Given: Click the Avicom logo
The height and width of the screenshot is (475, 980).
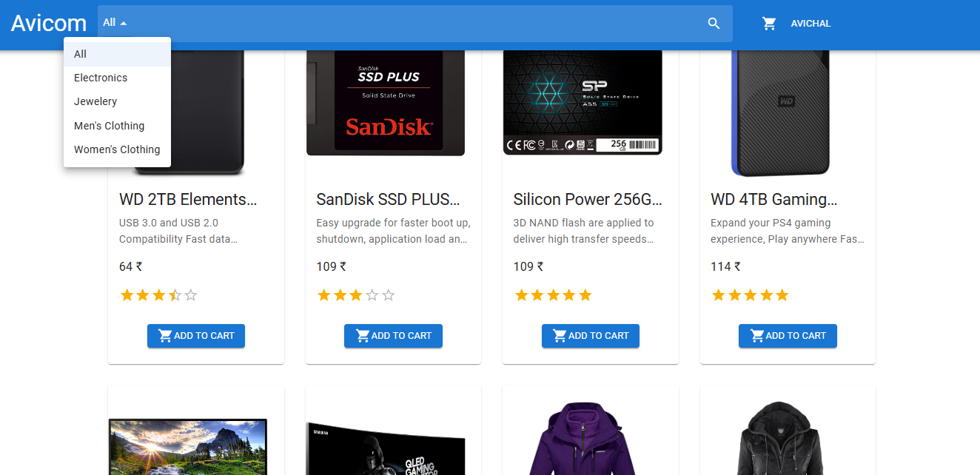Looking at the screenshot, I should tap(49, 24).
